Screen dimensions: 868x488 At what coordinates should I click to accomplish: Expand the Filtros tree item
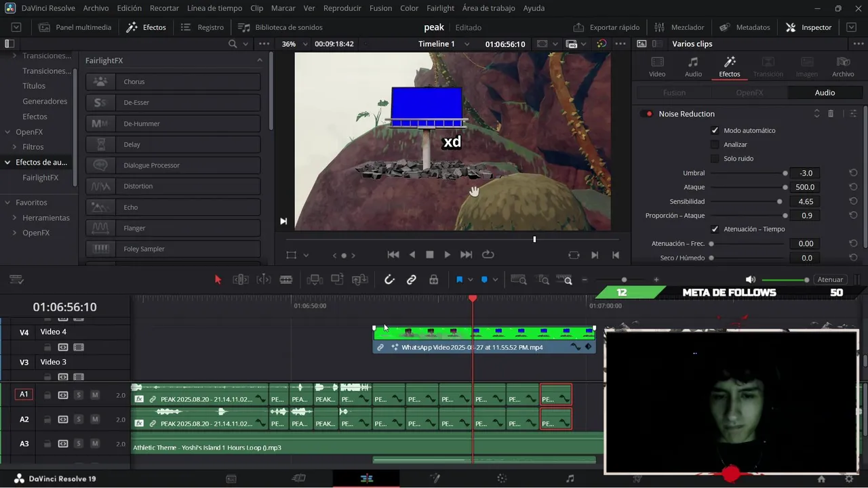click(14, 146)
